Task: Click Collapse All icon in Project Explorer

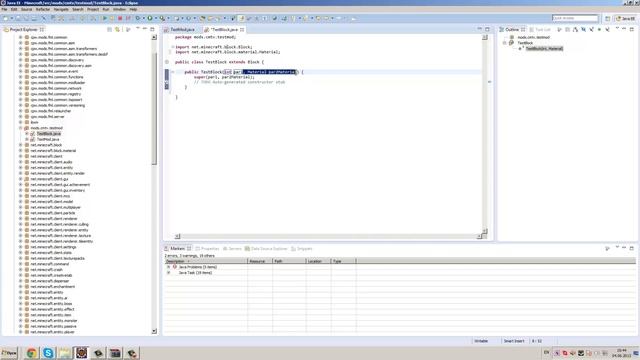Action: pyautogui.click(x=109, y=29)
